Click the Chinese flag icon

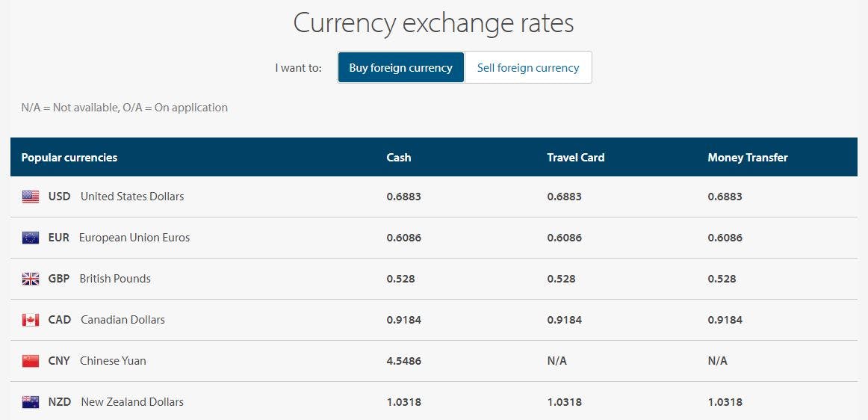pos(31,361)
